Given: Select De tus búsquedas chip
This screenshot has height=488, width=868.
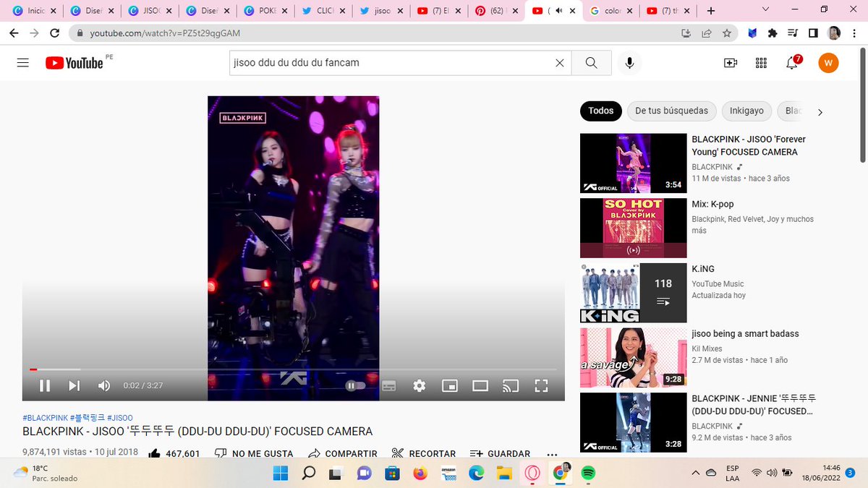Looking at the screenshot, I should pos(671,111).
